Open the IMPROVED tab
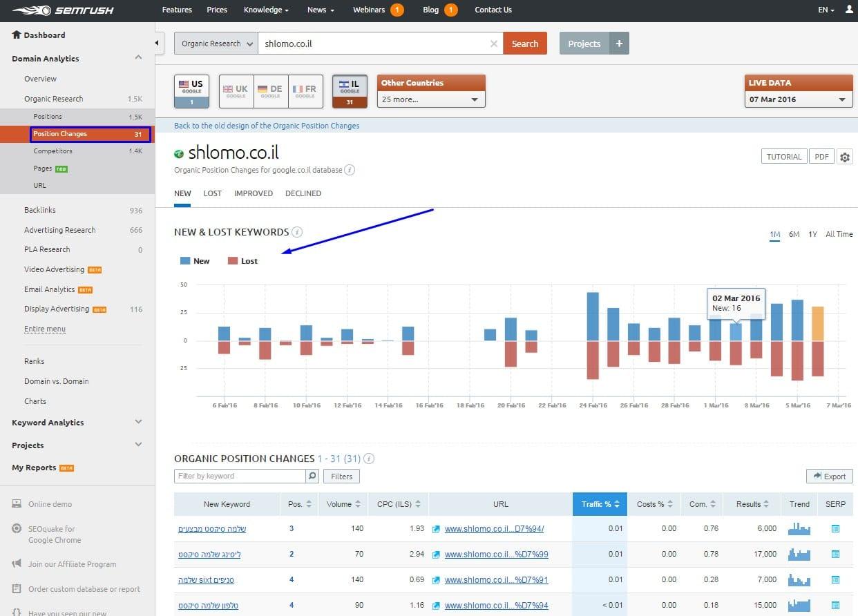Image resolution: width=858 pixels, height=616 pixels. pos(254,193)
